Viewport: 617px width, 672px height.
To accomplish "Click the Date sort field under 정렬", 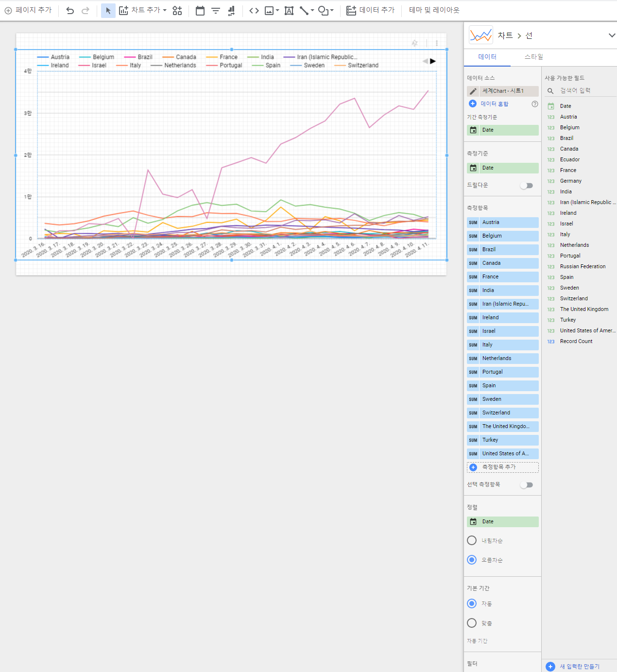I will (x=503, y=522).
